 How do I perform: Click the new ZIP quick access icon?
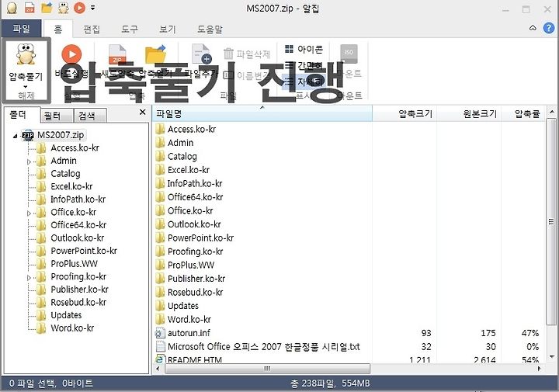(30, 8)
